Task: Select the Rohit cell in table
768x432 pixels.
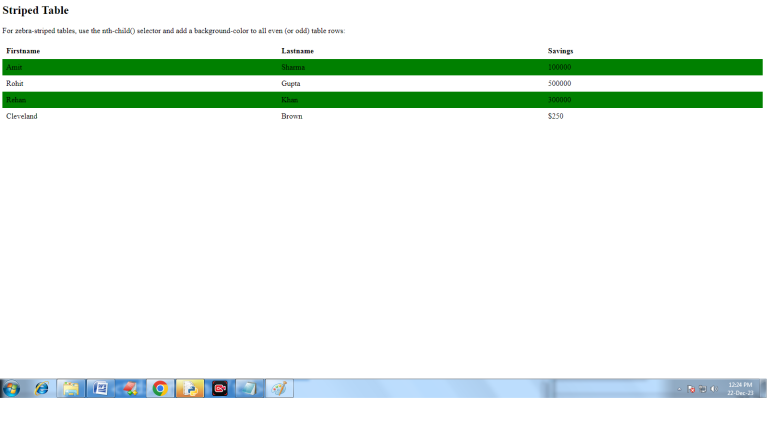Action: [x=16, y=84]
